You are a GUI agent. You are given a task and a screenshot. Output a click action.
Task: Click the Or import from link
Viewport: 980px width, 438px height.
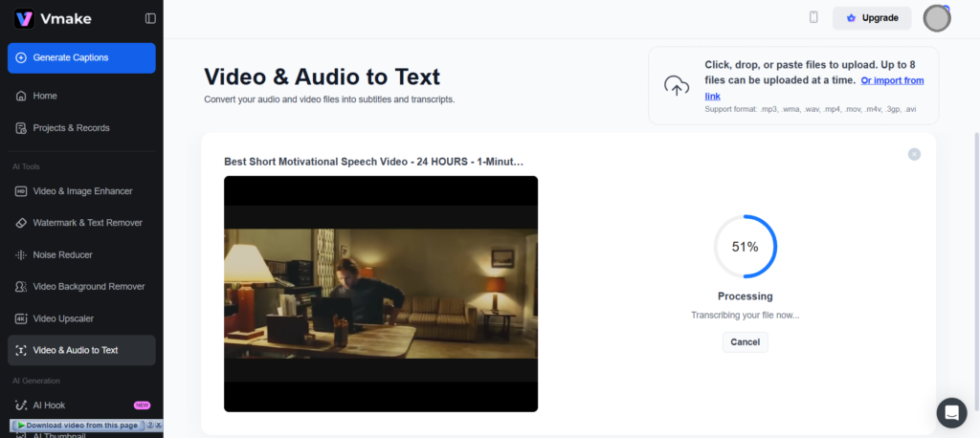(891, 81)
